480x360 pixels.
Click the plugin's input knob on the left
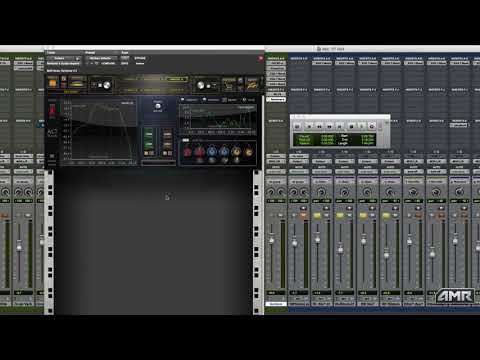pos(107,85)
